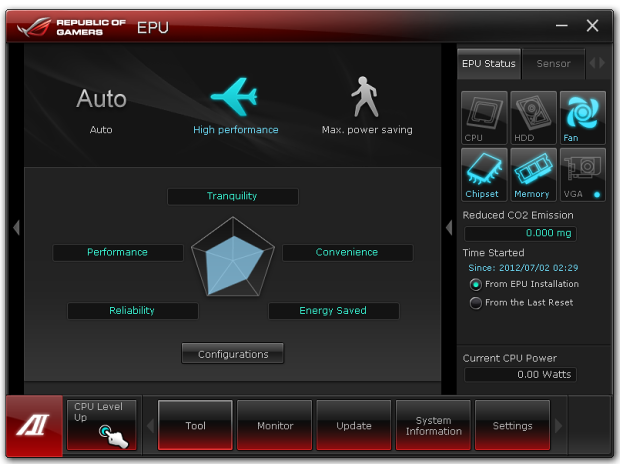Image resolution: width=620 pixels, height=464 pixels.
Task: Click the Since: 2012/07/02 02:29 text
Action: pyautogui.click(x=523, y=268)
